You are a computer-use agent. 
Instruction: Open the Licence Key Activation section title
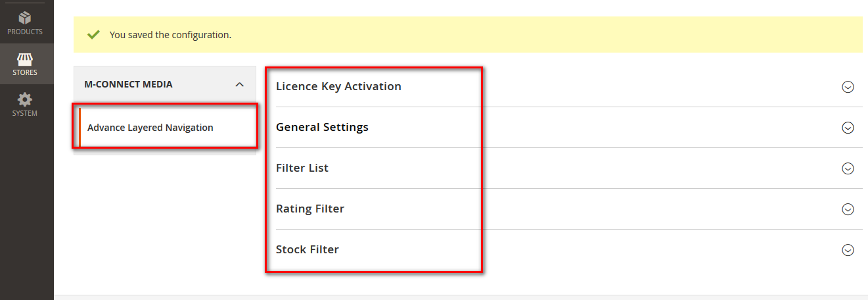click(x=338, y=86)
